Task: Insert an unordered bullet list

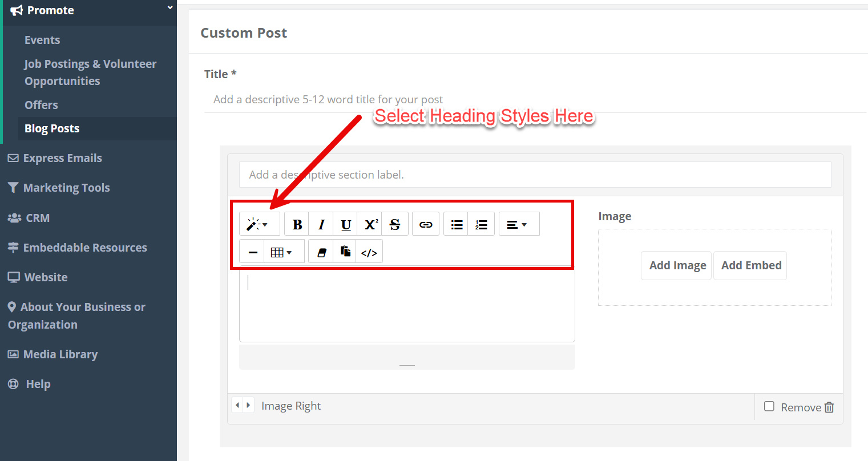Action: click(x=457, y=224)
